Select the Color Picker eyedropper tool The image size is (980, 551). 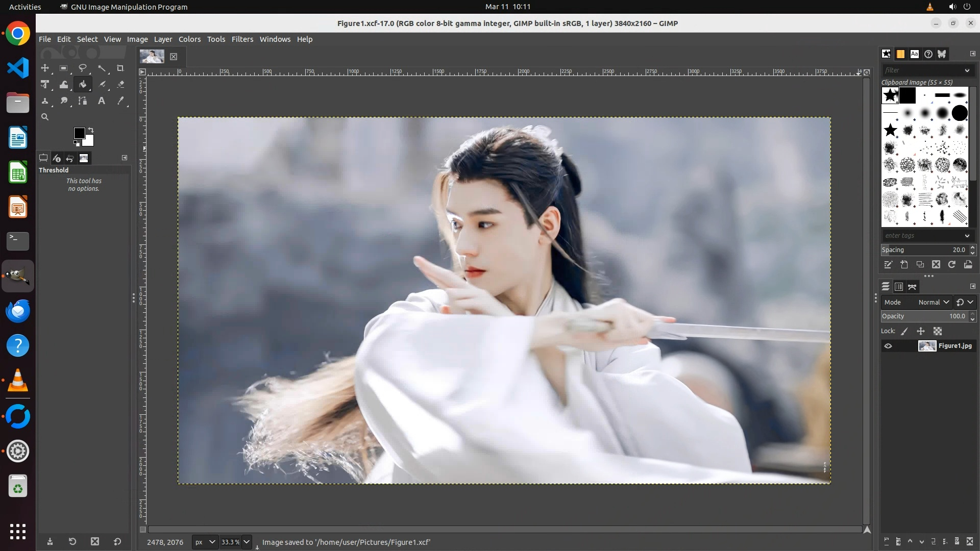(x=120, y=101)
